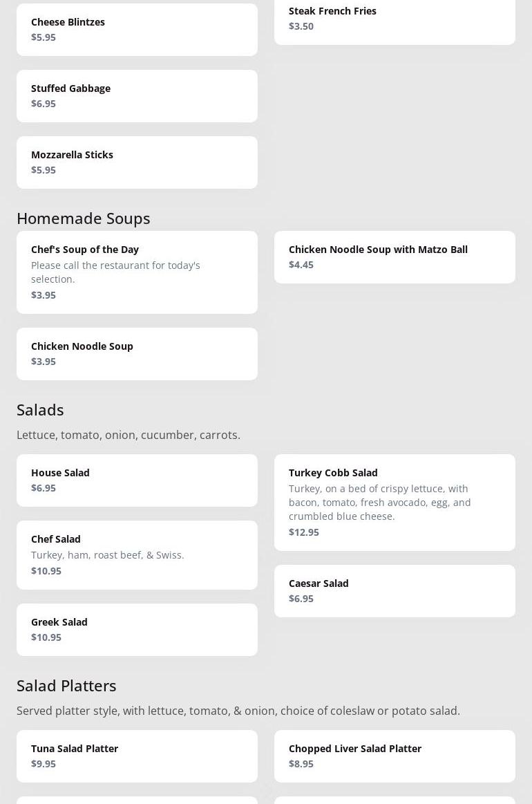The width and height of the screenshot is (532, 804).
Task: Click the Homemade Soups section heading
Action: pos(84,218)
